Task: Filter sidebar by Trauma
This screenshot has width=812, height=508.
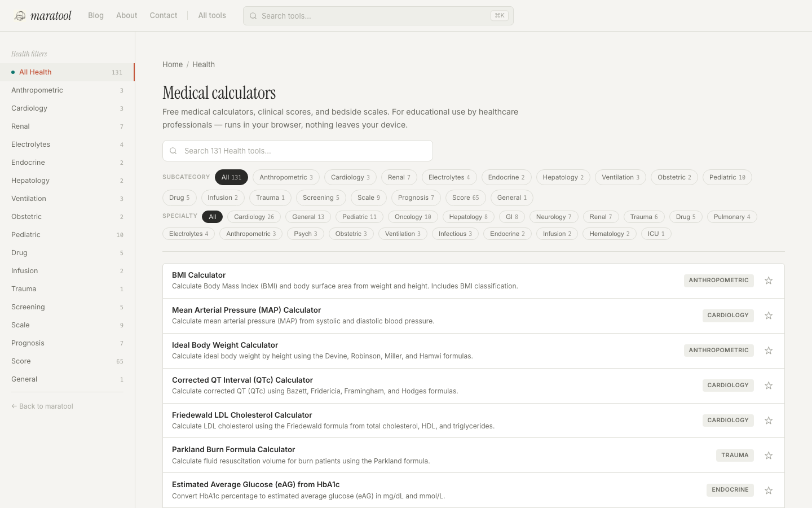Action: tap(67, 289)
